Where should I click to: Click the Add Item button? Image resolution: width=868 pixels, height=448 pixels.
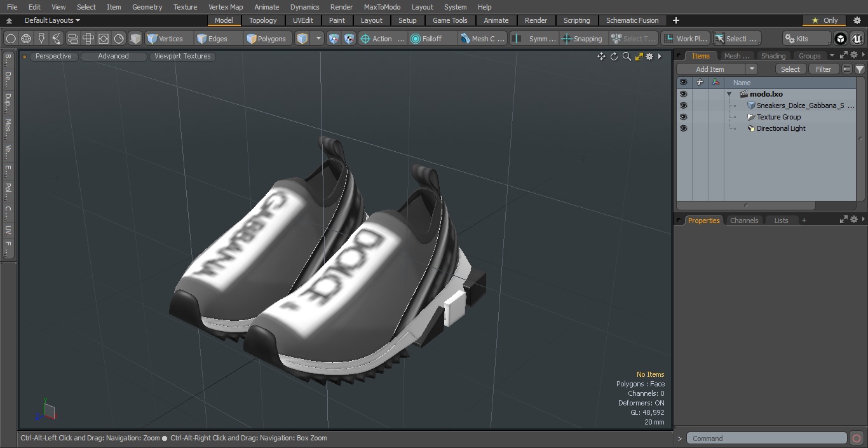[710, 69]
